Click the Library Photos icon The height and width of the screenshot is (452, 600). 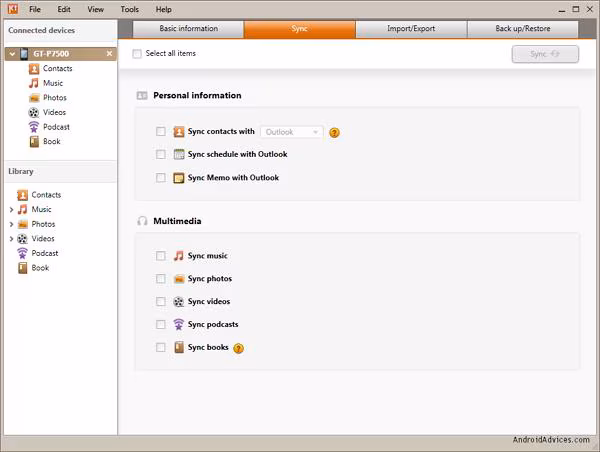tap(23, 224)
